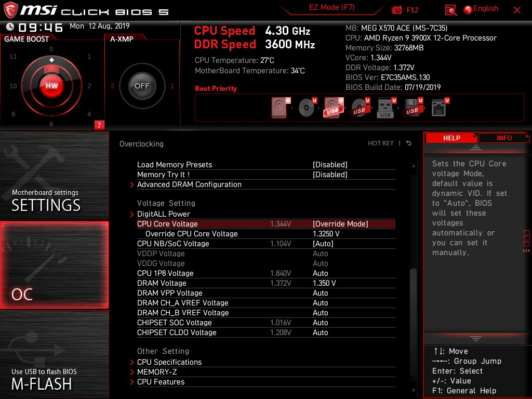Select the USB floppy boot device icon
This screenshot has height=399, width=532.
coord(413,108)
